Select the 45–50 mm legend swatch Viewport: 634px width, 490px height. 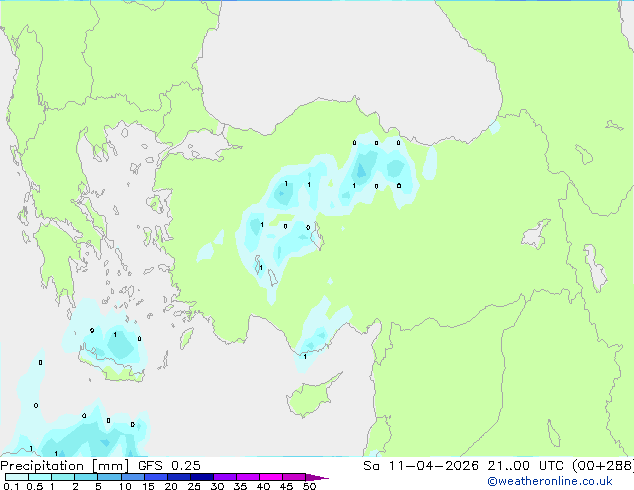pyautogui.click(x=294, y=477)
